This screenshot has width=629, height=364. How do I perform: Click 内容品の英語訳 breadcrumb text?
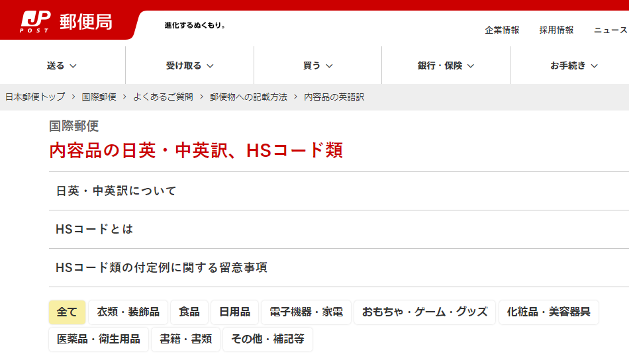[334, 97]
